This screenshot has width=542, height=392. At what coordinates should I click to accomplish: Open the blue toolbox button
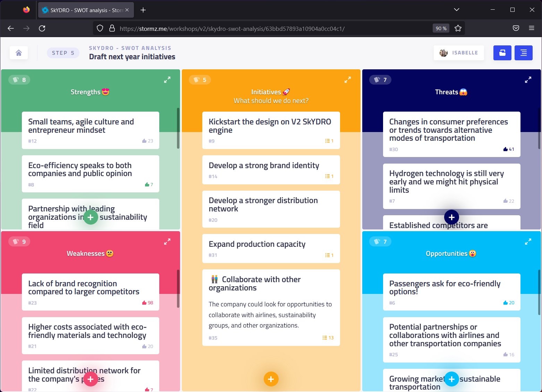coord(502,53)
